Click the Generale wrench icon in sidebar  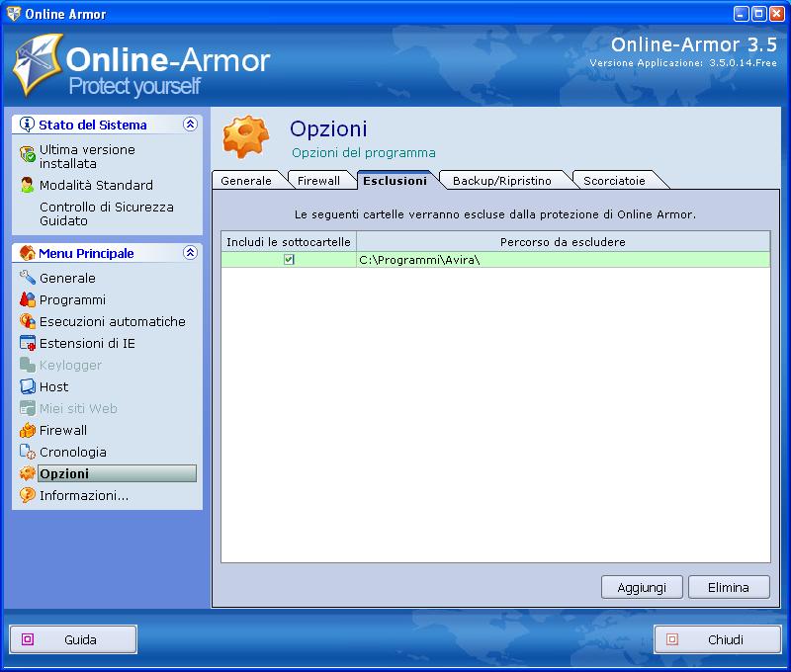pyautogui.click(x=28, y=278)
